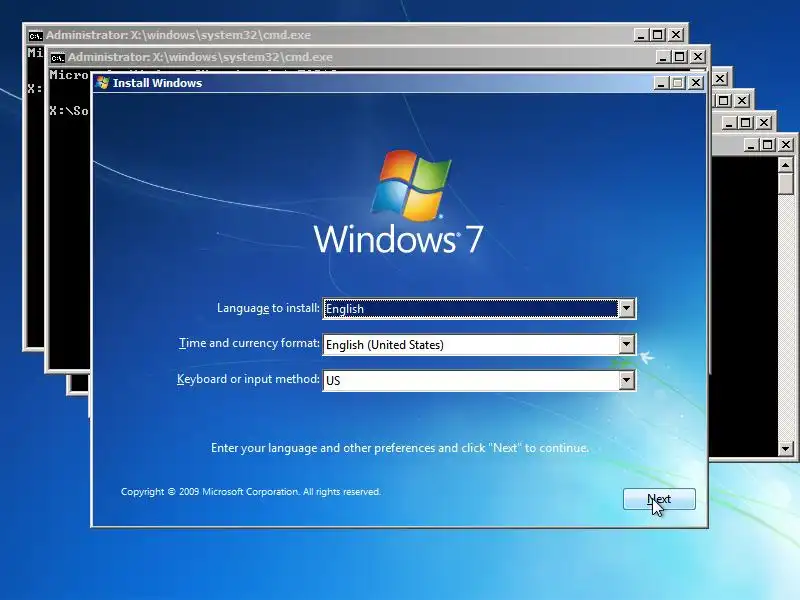Viewport: 800px width, 600px height.
Task: Click the copyright 2009 Microsoft Corporation text
Action: [x=251, y=492]
